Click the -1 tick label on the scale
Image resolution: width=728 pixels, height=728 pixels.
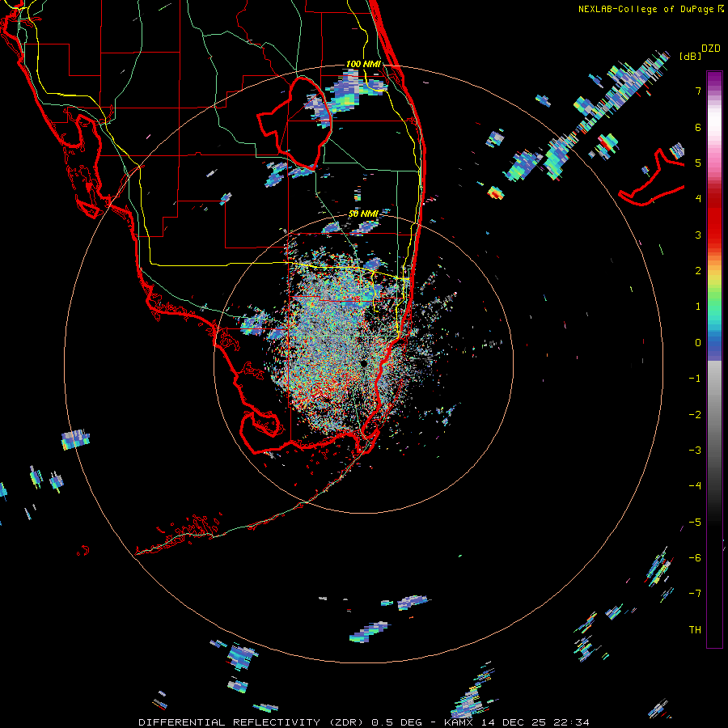[695, 378]
